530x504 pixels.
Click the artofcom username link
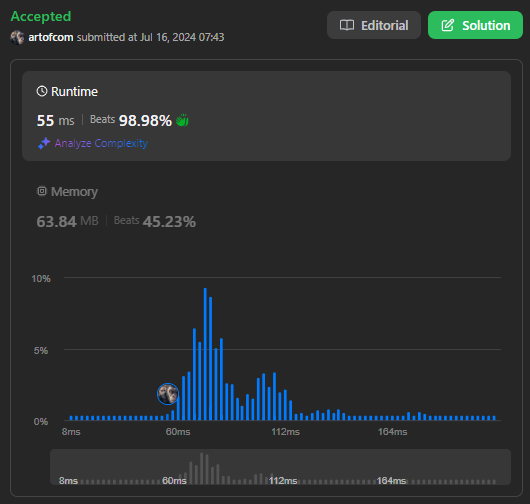pos(51,37)
